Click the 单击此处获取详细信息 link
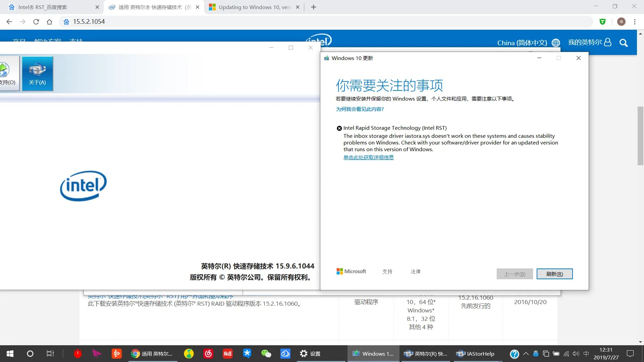The width and height of the screenshot is (644, 362). click(x=368, y=158)
